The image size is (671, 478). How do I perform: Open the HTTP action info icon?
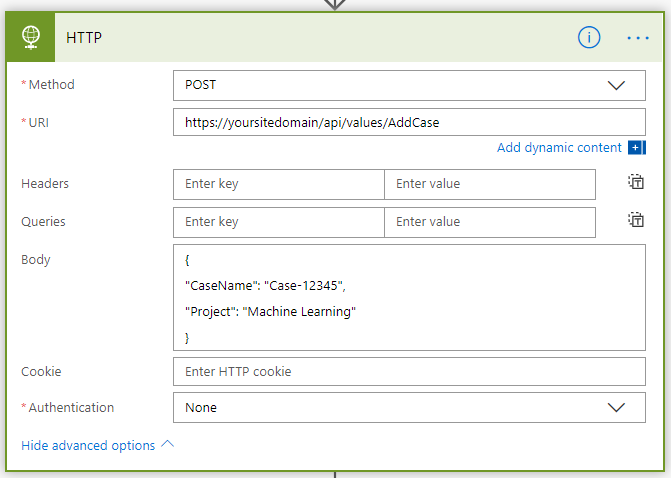[x=589, y=38]
